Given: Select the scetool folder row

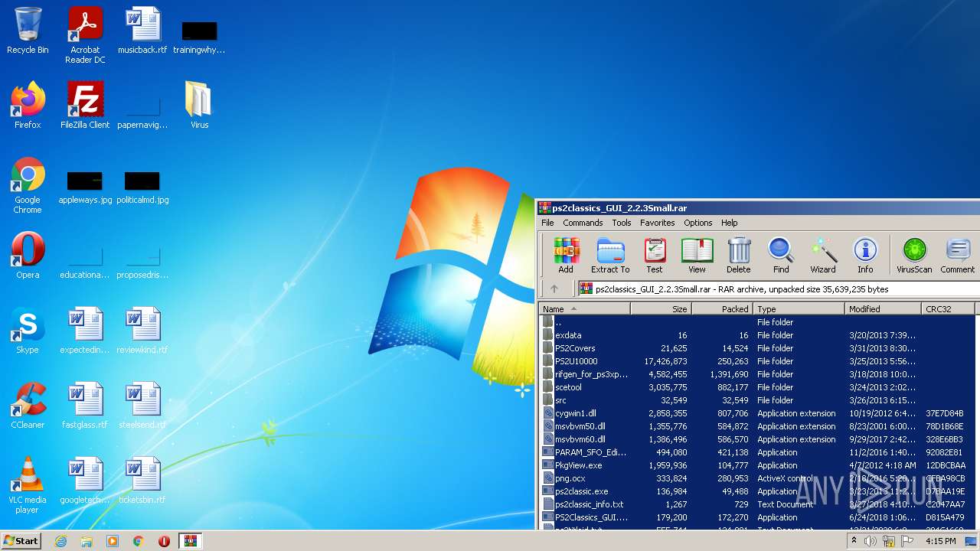Looking at the screenshot, I should 758,387.
